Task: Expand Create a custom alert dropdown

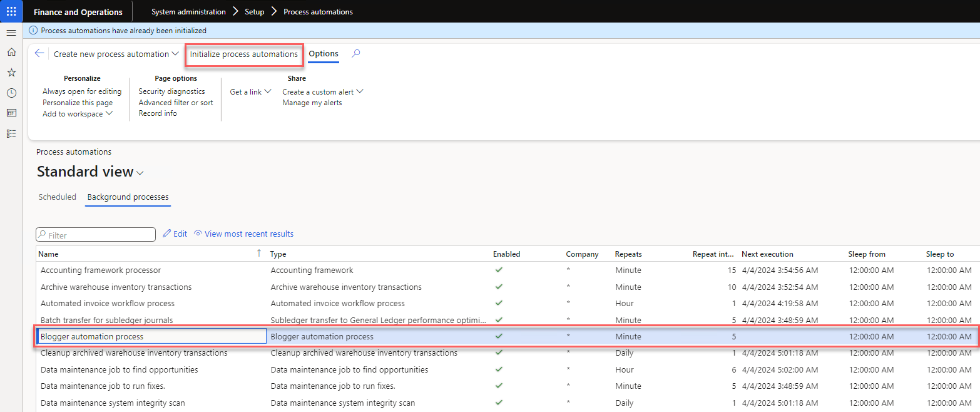Action: (x=323, y=91)
